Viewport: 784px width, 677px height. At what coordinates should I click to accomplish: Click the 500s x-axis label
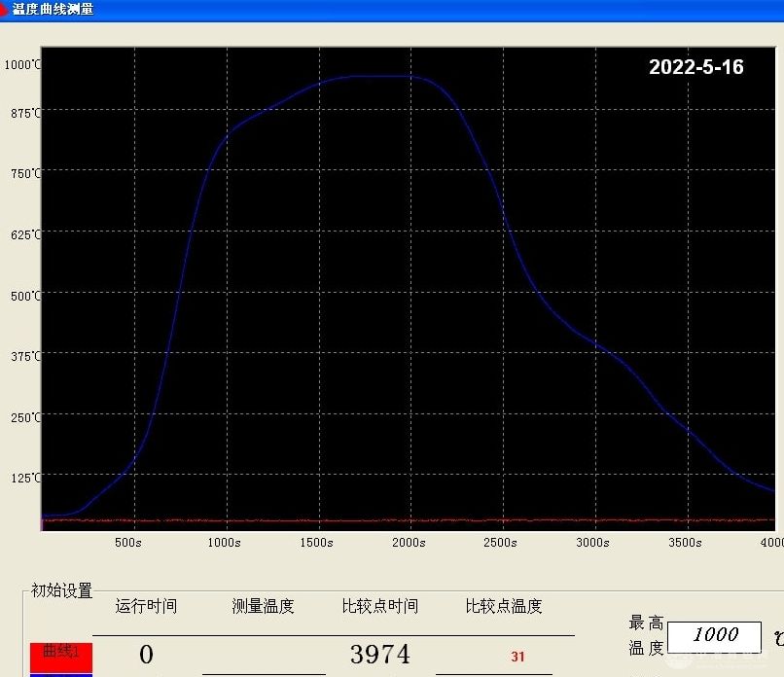[x=128, y=543]
